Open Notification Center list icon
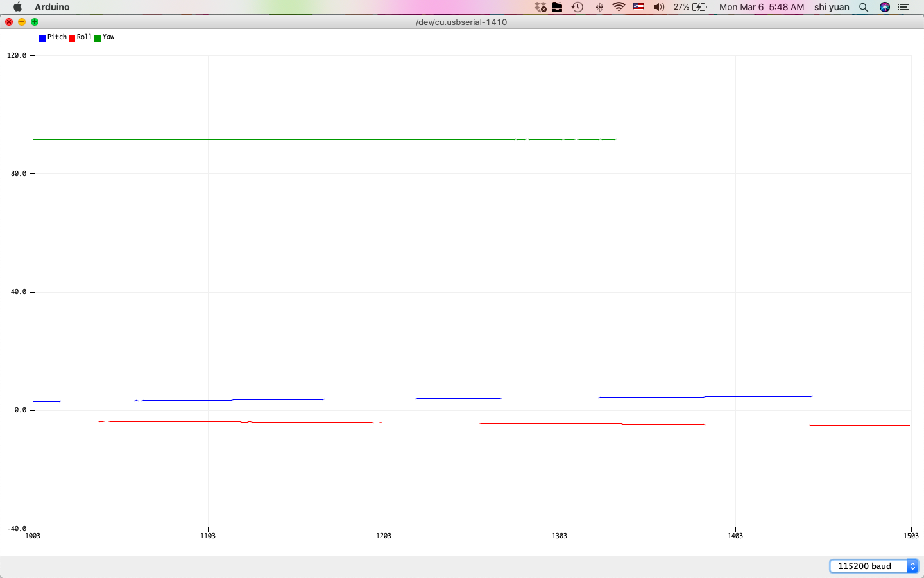Viewport: 924px width, 578px height. tap(903, 7)
